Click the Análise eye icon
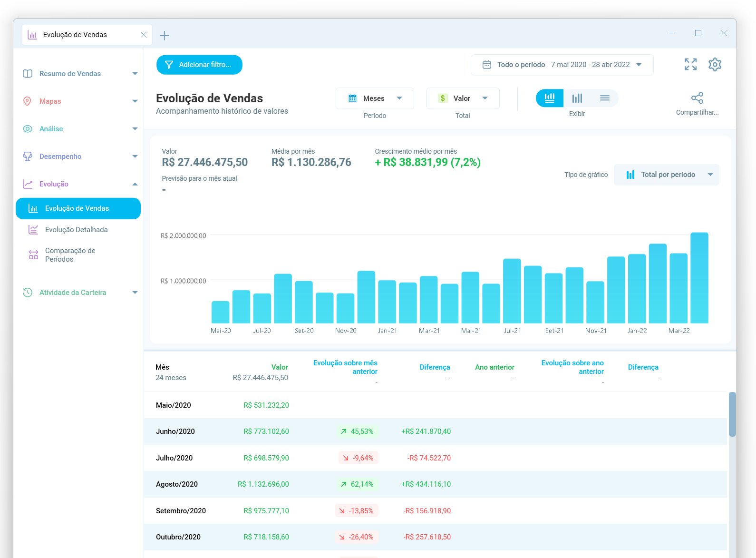Screen dimensions: 756x558 pyautogui.click(x=28, y=129)
